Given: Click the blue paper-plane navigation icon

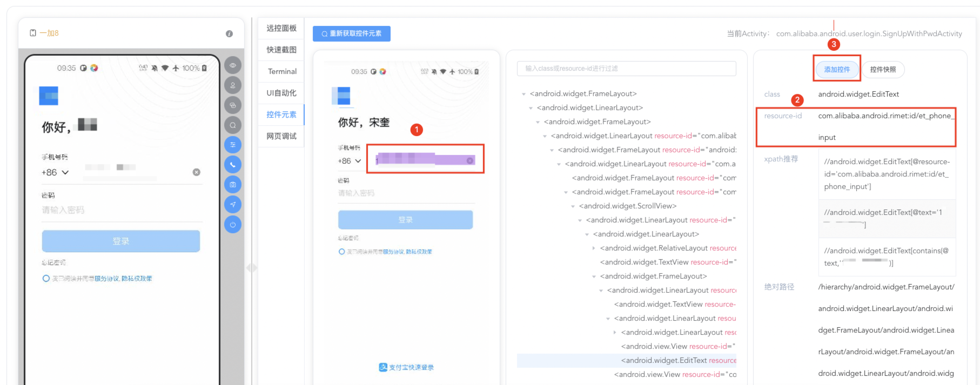Looking at the screenshot, I should (233, 204).
